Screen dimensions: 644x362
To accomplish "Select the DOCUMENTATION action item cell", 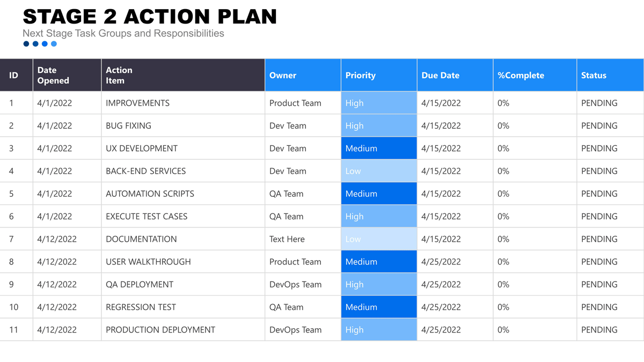I will 183,239.
